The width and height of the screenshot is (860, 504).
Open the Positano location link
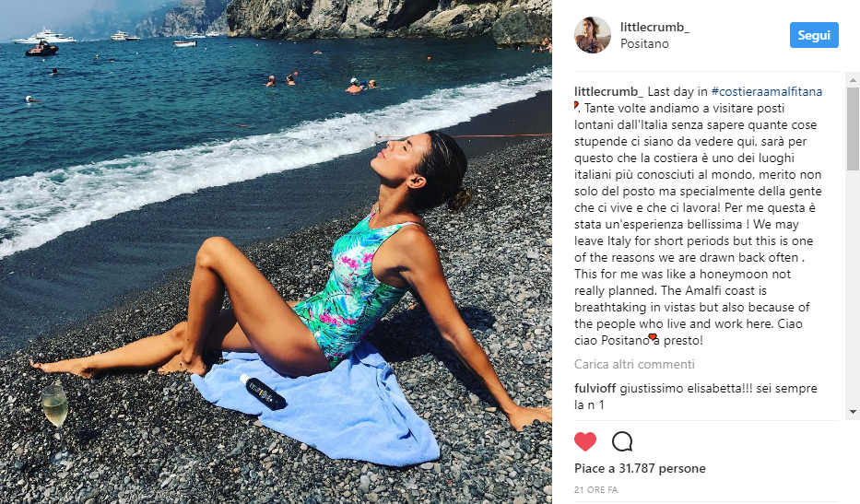coord(644,44)
